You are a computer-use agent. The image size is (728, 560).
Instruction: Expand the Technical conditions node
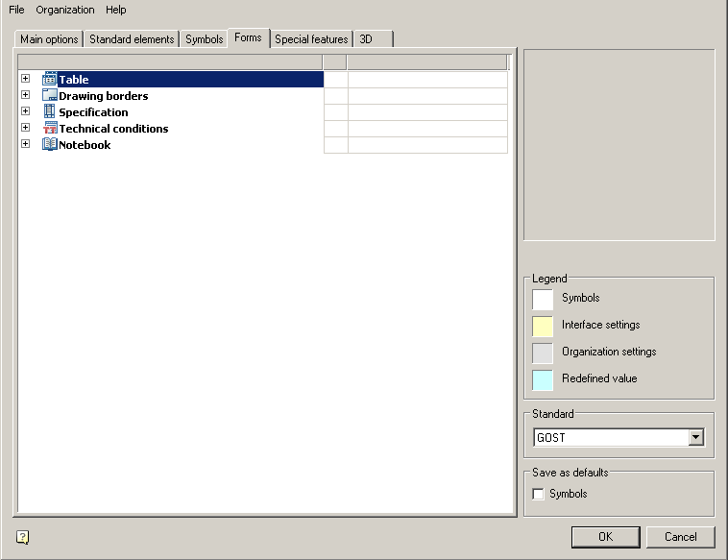click(x=25, y=128)
